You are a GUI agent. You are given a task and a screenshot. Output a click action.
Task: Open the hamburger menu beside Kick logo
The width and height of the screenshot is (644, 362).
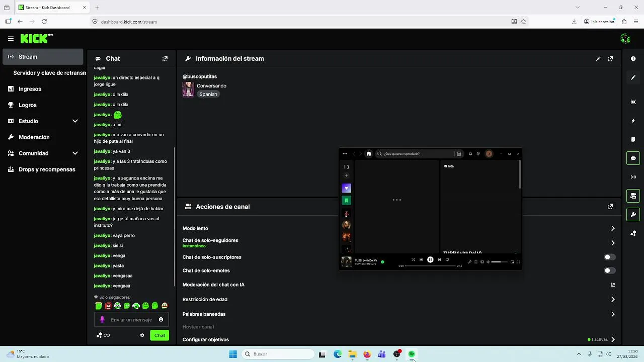coord(11,39)
